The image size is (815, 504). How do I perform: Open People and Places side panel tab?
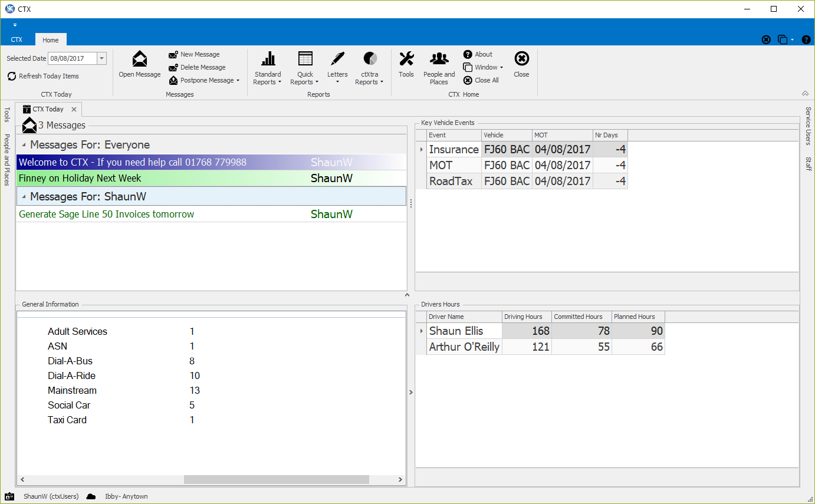click(x=6, y=160)
